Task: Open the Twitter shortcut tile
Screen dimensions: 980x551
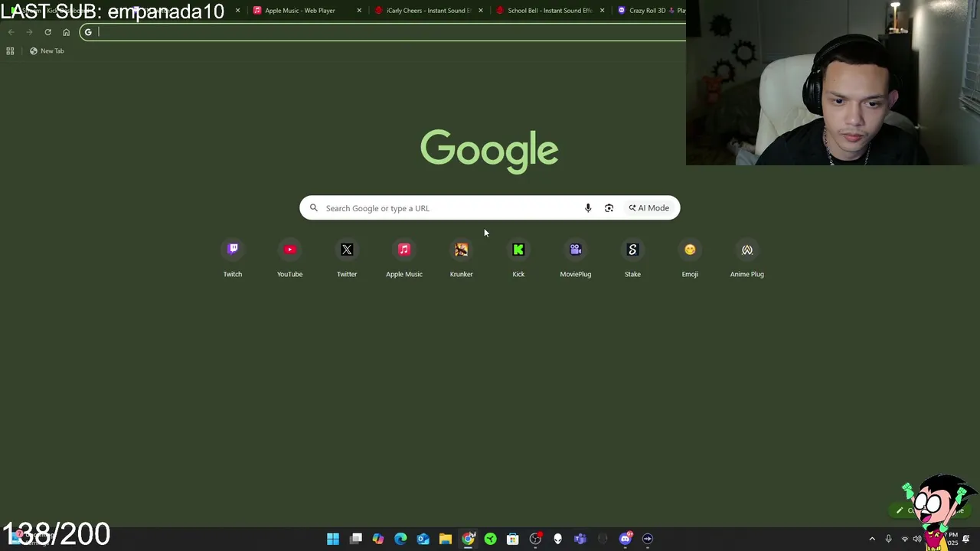Action: [347, 259]
